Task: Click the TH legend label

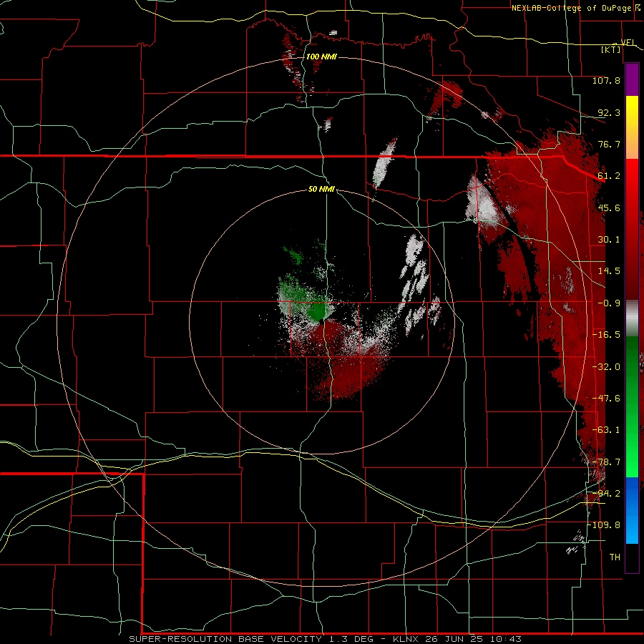Action: pos(615,557)
